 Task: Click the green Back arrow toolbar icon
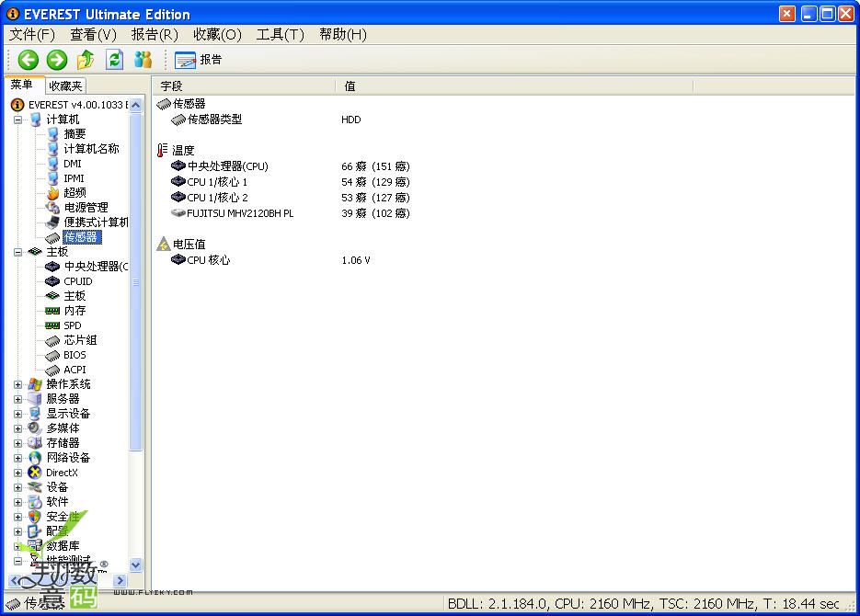[x=28, y=60]
